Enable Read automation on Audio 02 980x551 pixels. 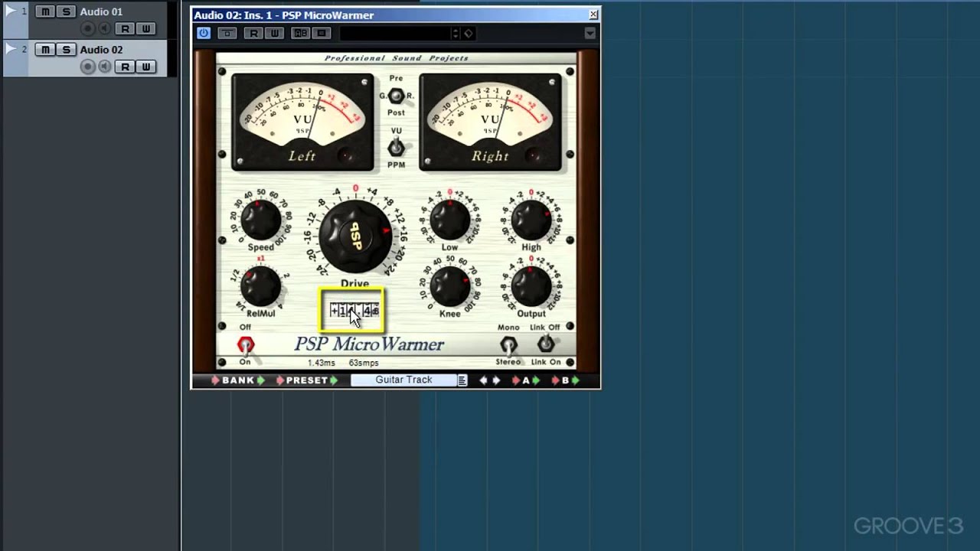coord(125,67)
